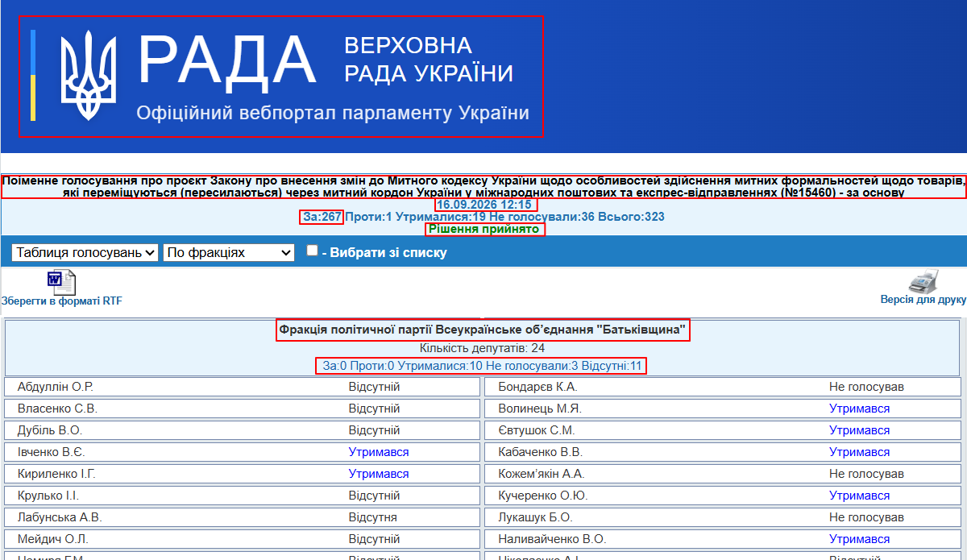Select deputy Мейдич О.Л.
The height and width of the screenshot is (560, 967).
(52, 539)
